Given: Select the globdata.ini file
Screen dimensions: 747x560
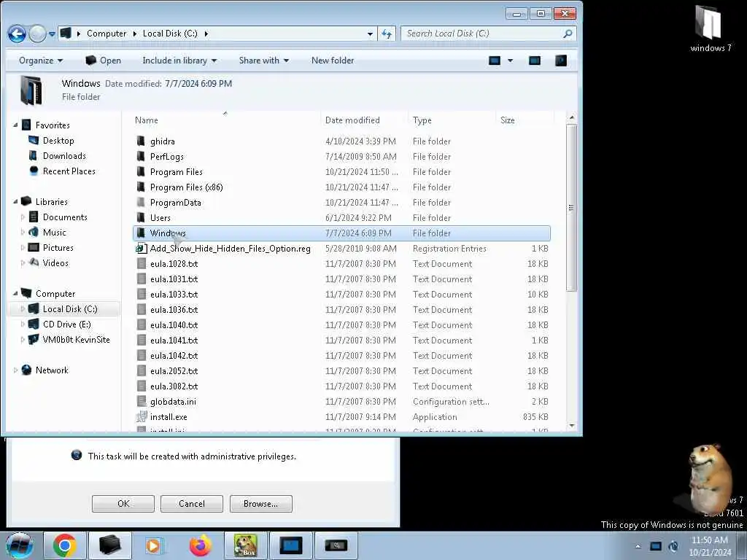Looking at the screenshot, I should point(341,402).
